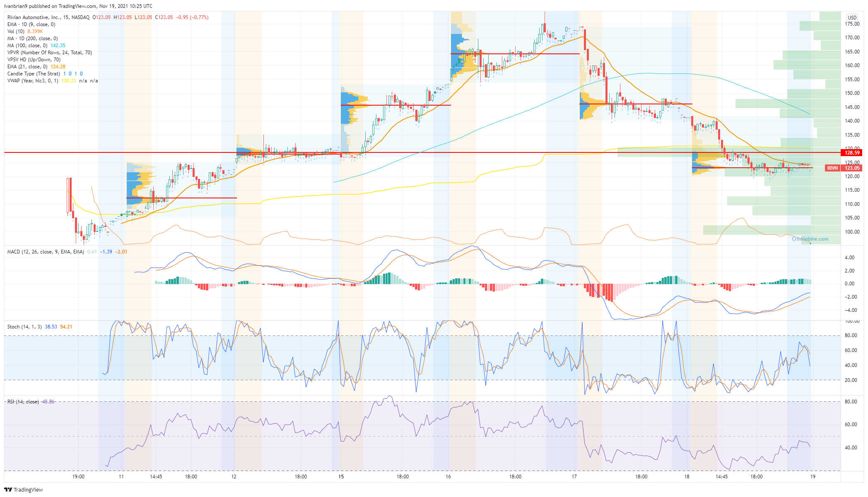Click the 165.00 price axis label
This screenshot has height=497, width=868.
[x=852, y=52]
